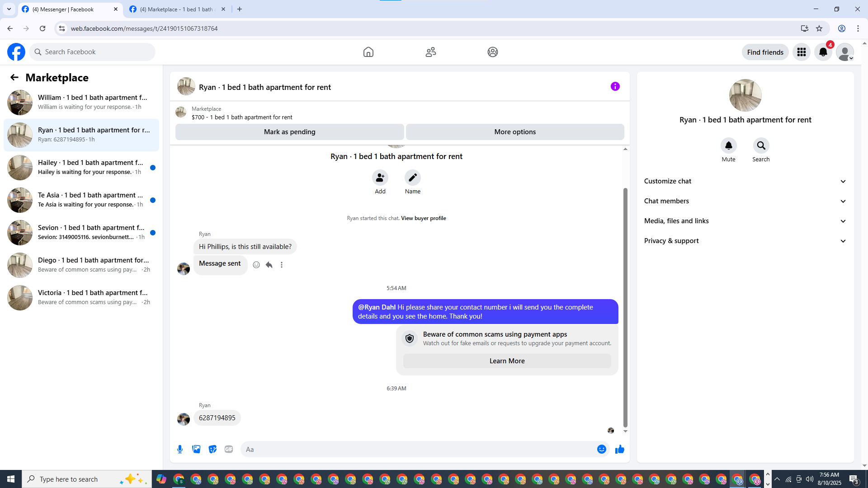Viewport: 868px width, 488px height.
Task: Choose an emoji in message box
Action: [x=601, y=449]
